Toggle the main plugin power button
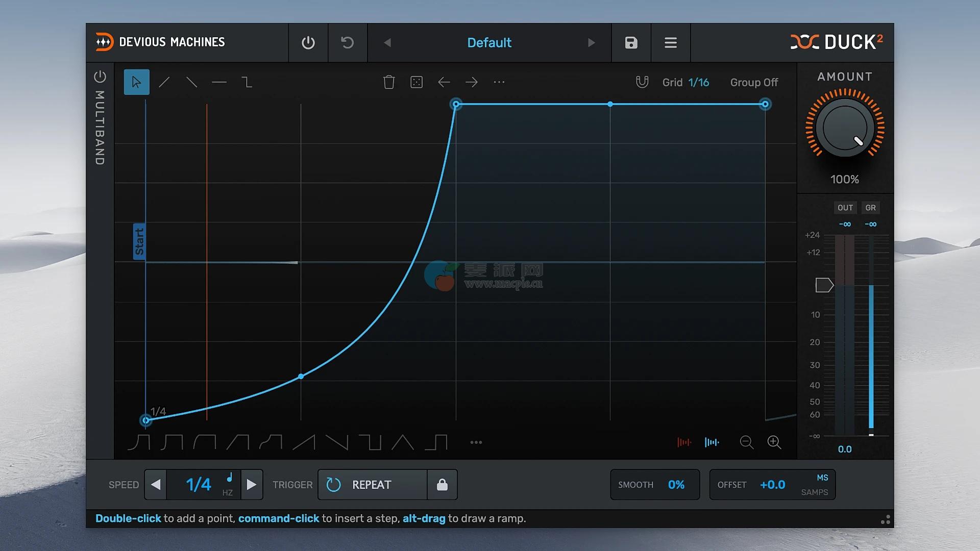Image resolution: width=980 pixels, height=551 pixels. pyautogui.click(x=308, y=43)
